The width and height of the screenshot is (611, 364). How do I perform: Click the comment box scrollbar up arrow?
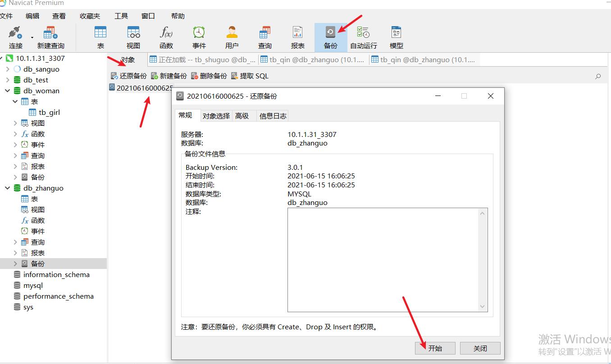[483, 213]
